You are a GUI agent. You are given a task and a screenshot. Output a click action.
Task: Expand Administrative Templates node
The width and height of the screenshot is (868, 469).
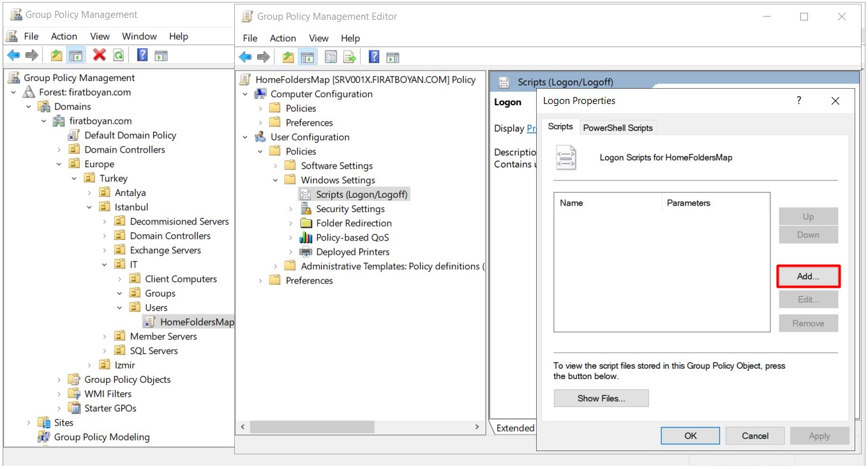click(276, 266)
